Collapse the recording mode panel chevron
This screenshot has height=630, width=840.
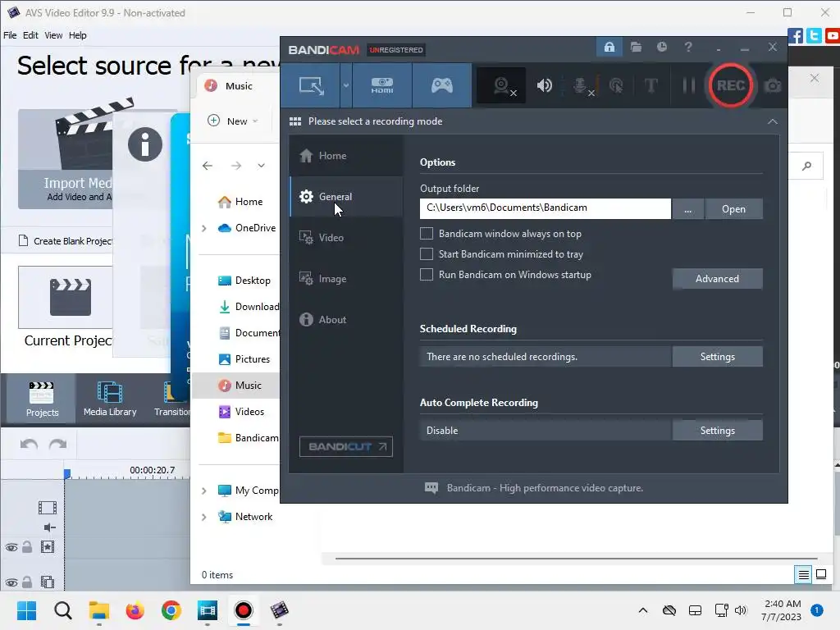pos(773,121)
